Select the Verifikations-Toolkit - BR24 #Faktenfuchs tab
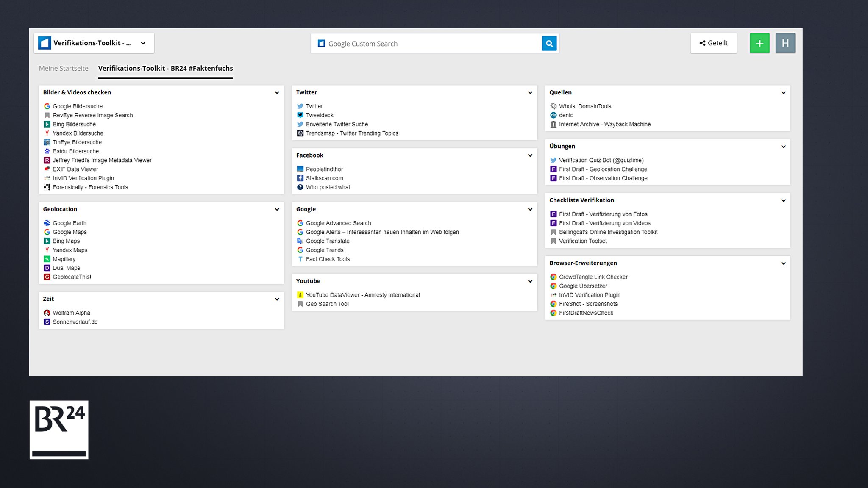 tap(165, 68)
